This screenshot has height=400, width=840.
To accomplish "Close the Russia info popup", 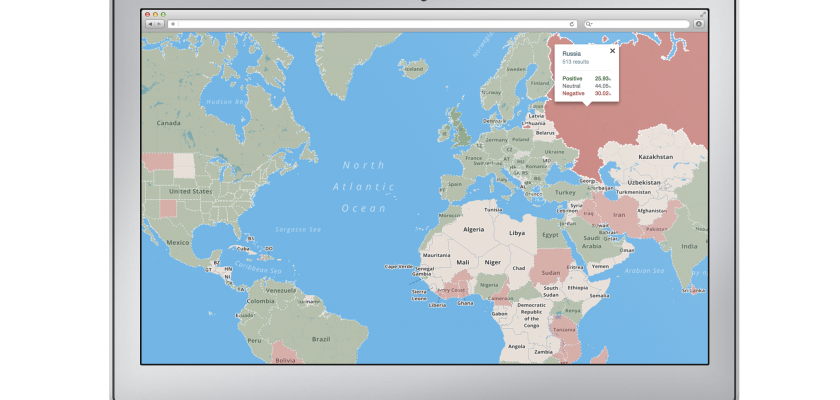I will (x=612, y=50).
